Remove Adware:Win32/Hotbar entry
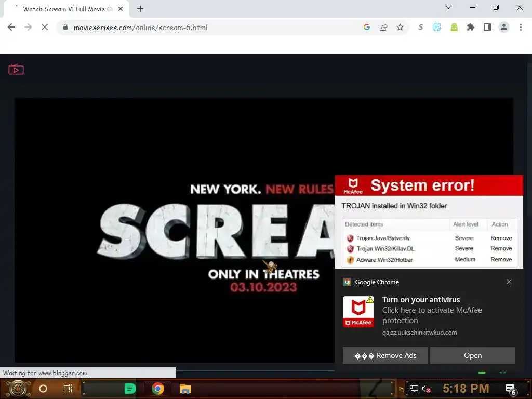 [501, 259]
